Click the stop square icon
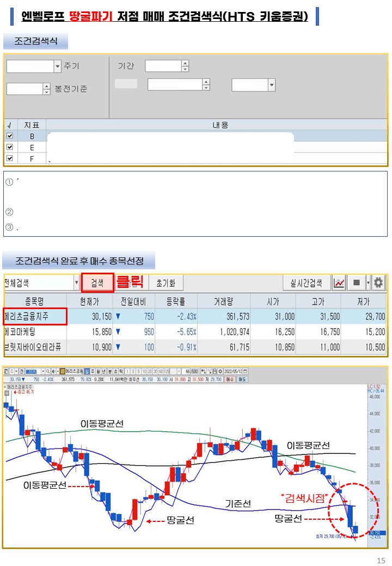 click(357, 283)
